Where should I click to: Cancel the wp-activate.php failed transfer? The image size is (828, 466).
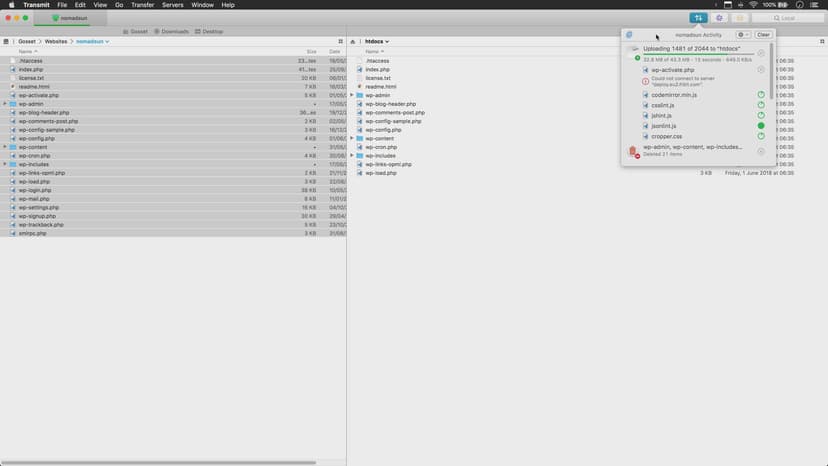click(x=761, y=70)
